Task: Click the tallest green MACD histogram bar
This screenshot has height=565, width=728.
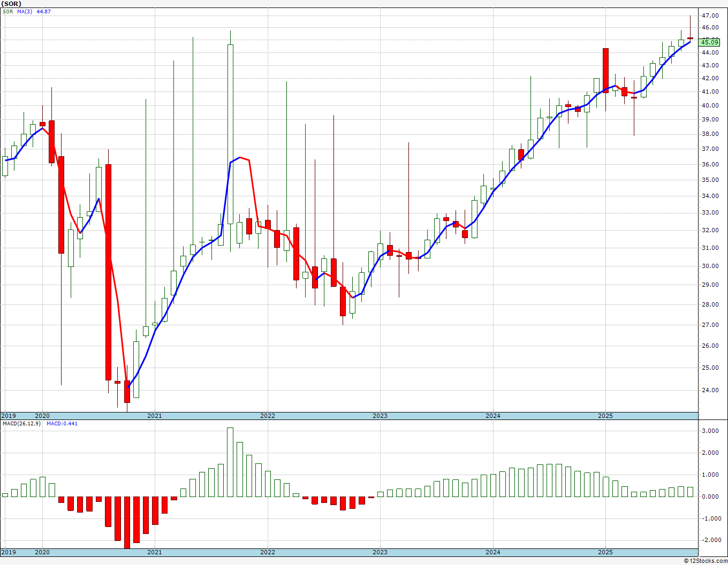Action: (230, 462)
